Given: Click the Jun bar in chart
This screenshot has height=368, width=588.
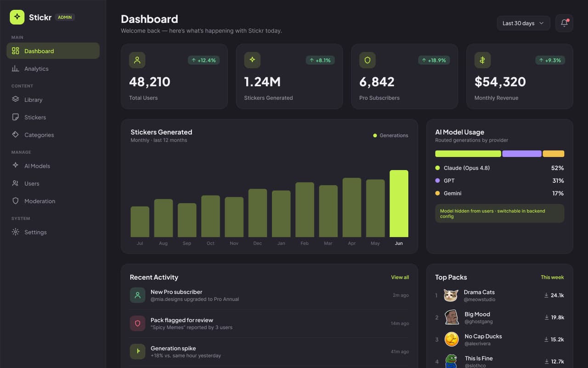Looking at the screenshot, I should click(x=399, y=204).
